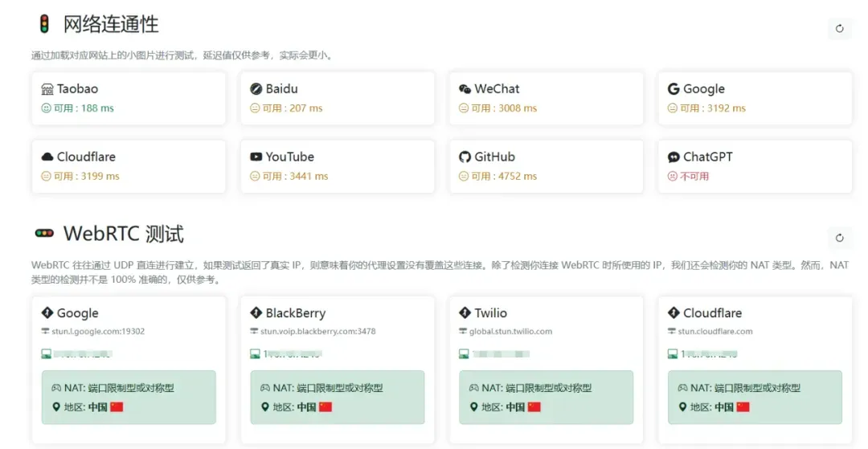Click the 地区: 中国 text in BlackBerry card

point(294,407)
